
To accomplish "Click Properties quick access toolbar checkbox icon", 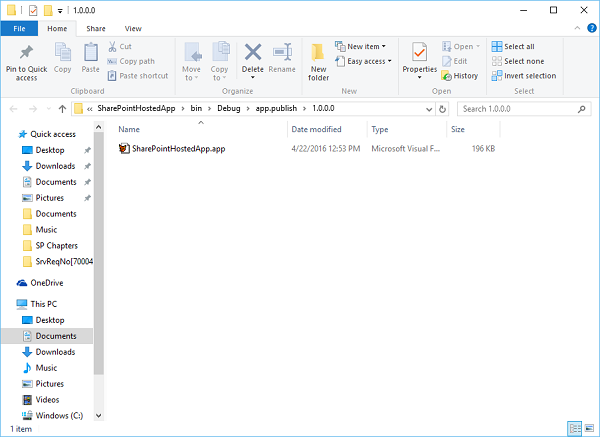I will point(33,10).
